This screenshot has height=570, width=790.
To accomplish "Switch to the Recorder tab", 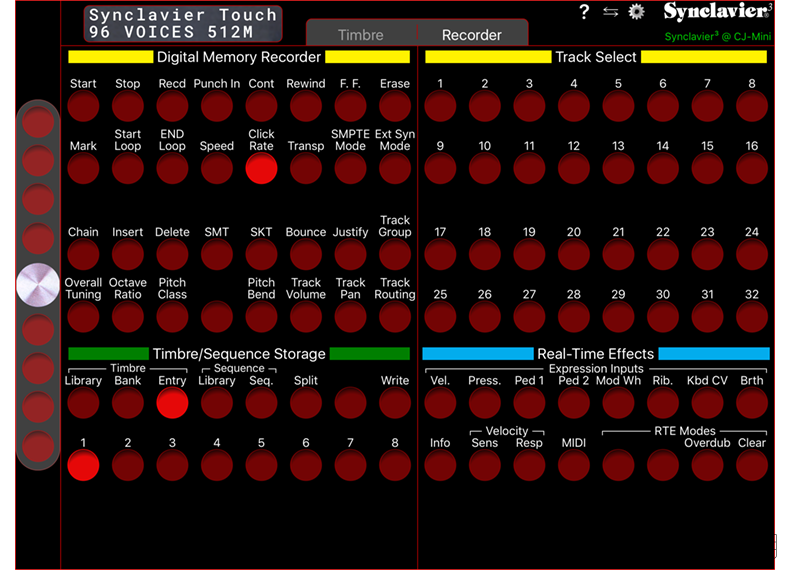I will coord(472,35).
